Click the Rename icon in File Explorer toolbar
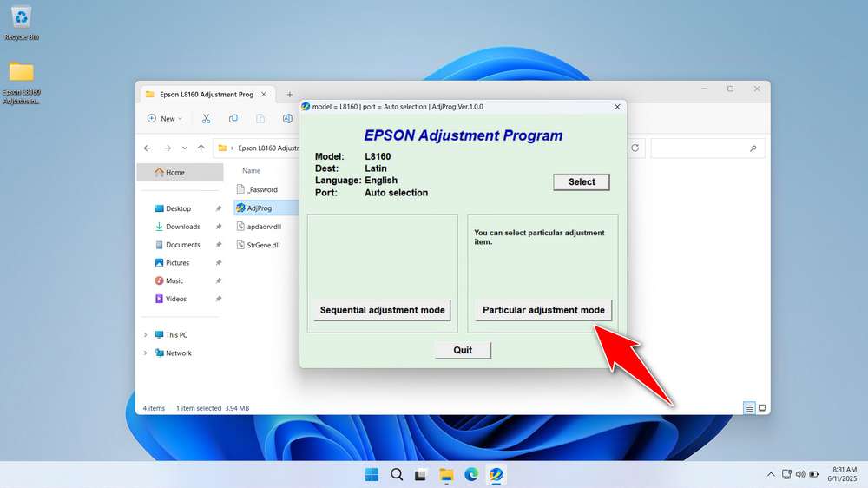The width and height of the screenshot is (868, 488). click(x=287, y=119)
